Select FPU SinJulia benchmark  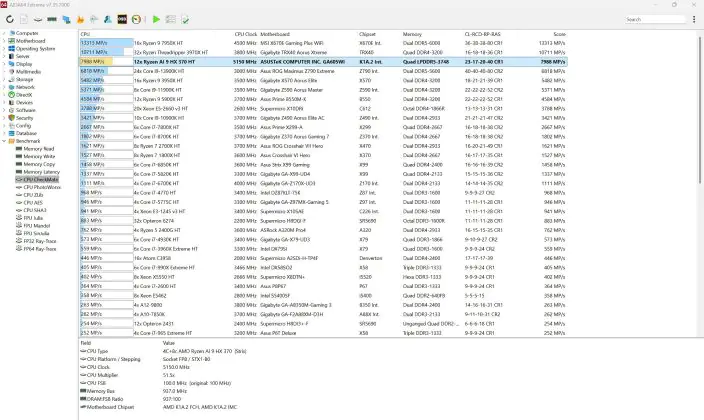pyautogui.click(x=36, y=233)
